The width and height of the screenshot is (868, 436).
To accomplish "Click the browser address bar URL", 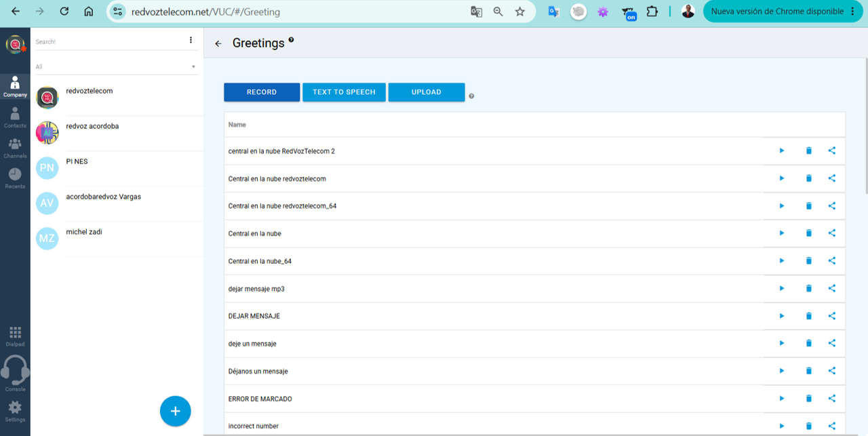I will coord(204,12).
